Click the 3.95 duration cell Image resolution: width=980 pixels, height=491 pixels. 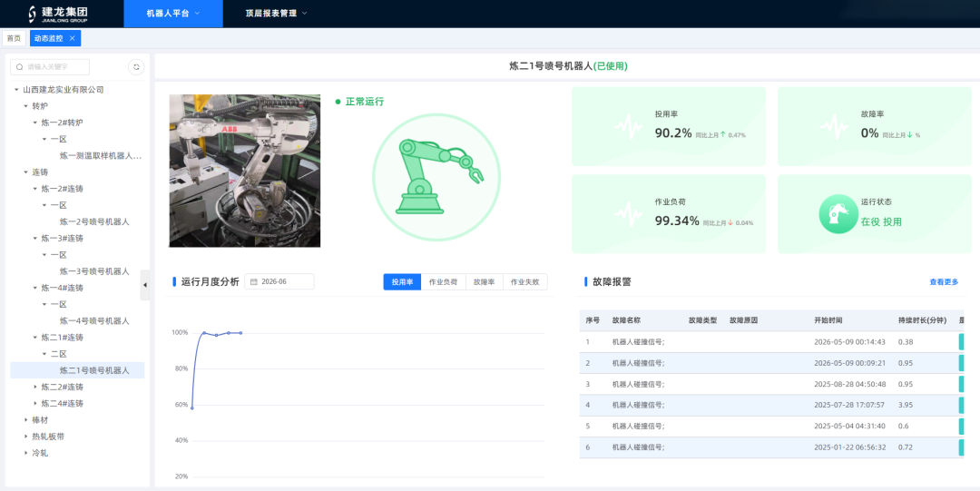pos(906,406)
